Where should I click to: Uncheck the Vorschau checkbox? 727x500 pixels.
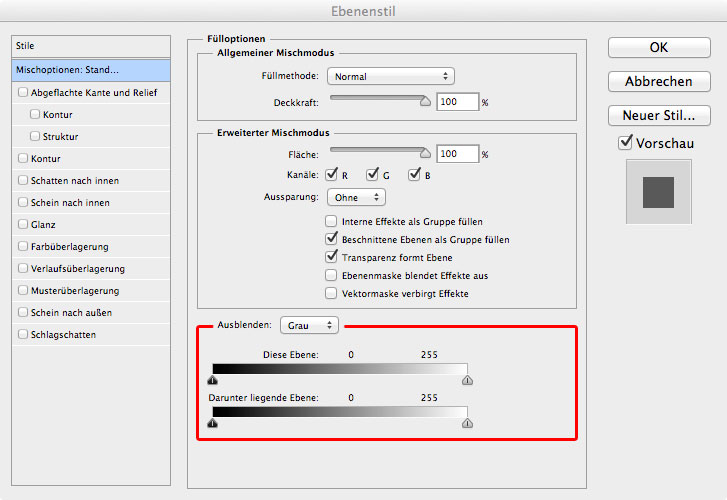pyautogui.click(x=625, y=143)
